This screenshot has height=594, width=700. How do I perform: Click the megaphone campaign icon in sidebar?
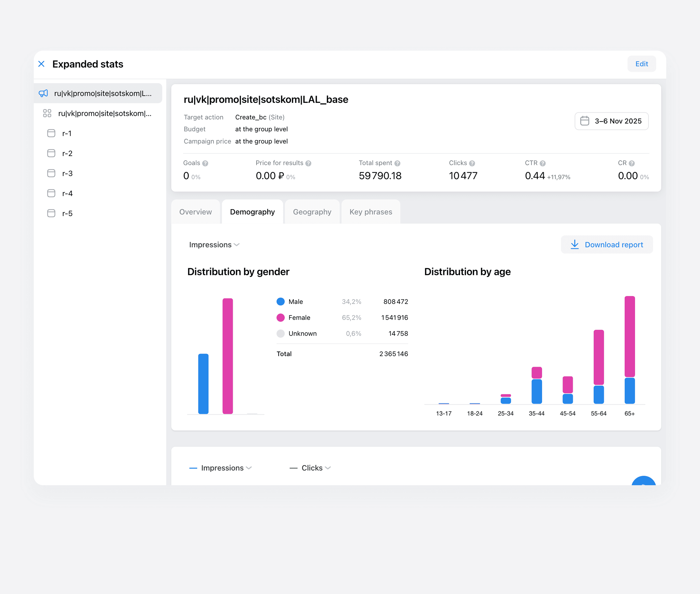[43, 93]
